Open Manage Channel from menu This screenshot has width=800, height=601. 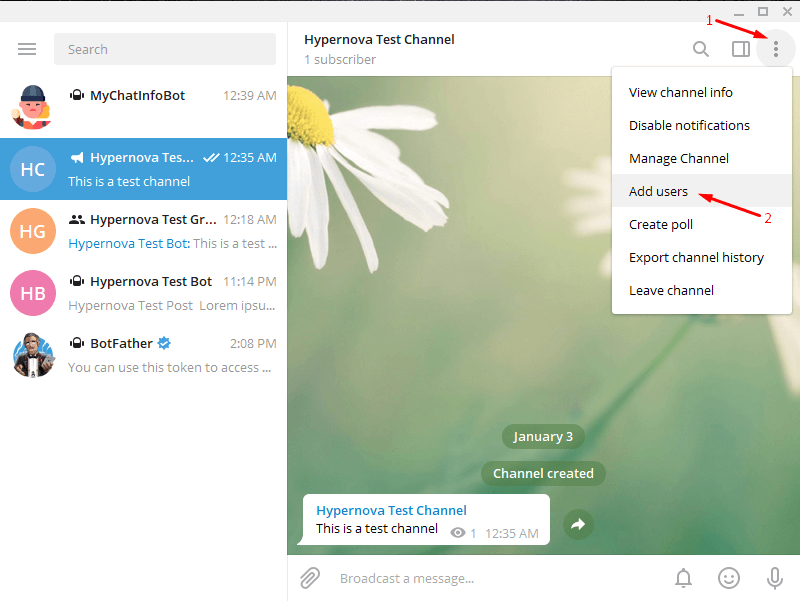679,158
